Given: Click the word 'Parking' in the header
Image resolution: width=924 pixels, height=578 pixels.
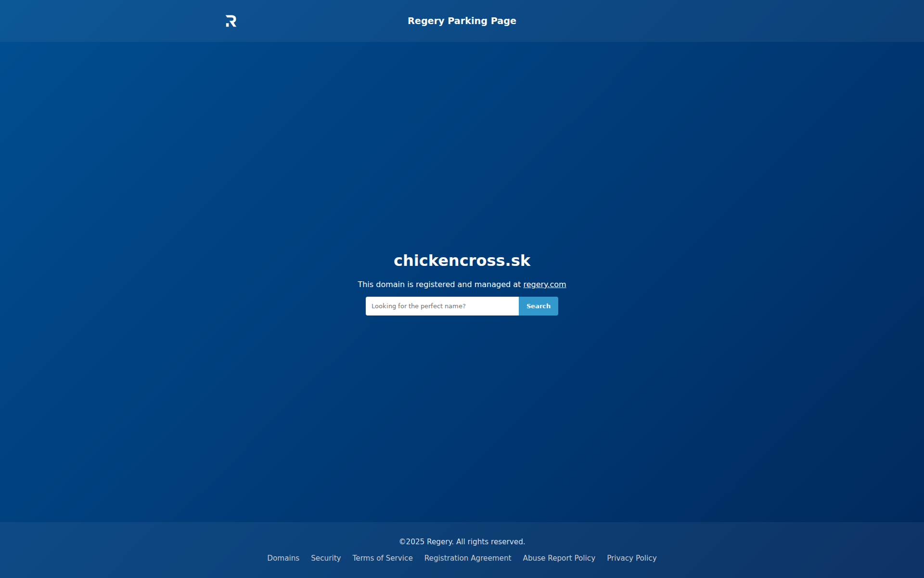Looking at the screenshot, I should (x=467, y=21).
